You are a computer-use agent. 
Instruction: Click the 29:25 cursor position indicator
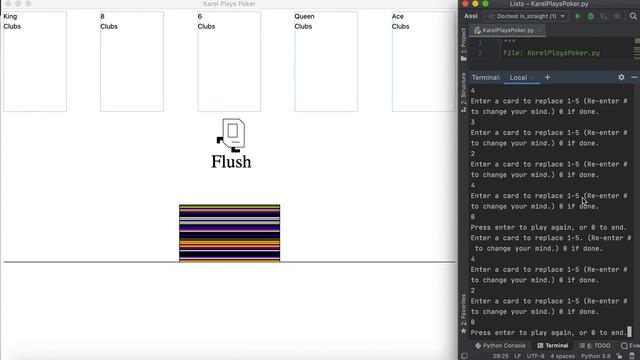[500, 356]
